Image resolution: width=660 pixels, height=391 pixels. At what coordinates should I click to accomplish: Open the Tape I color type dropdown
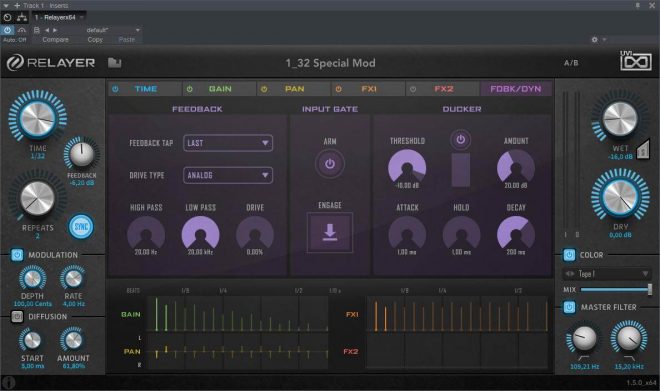pyautogui.click(x=607, y=274)
